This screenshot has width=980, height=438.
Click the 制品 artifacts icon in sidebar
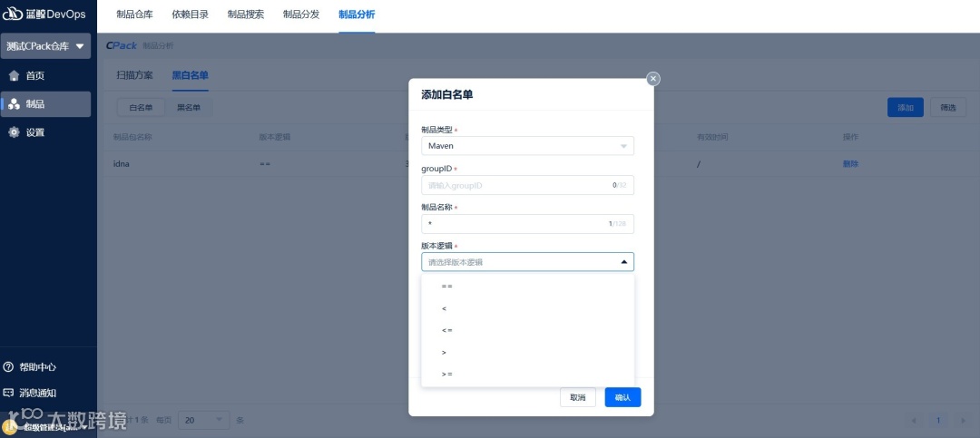14,104
